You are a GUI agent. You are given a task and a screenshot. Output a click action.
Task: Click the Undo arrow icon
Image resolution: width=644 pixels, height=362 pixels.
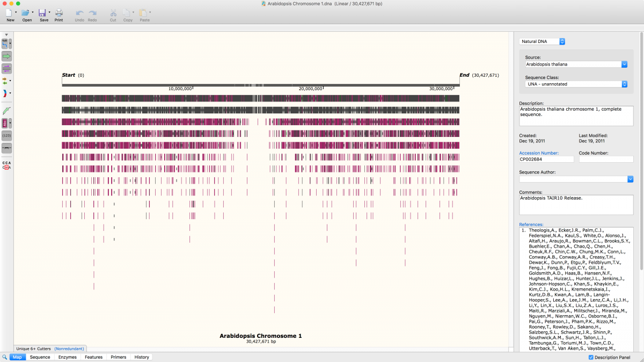point(79,12)
